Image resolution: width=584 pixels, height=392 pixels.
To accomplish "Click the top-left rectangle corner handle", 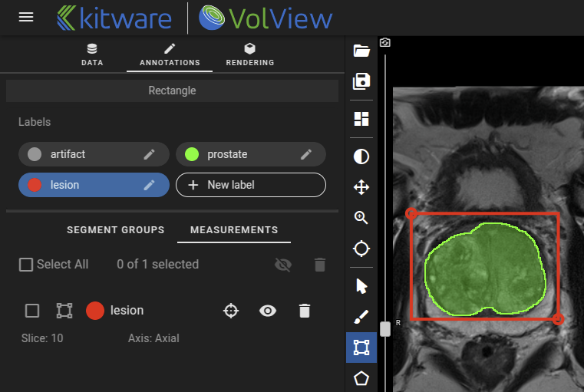I will coord(411,213).
